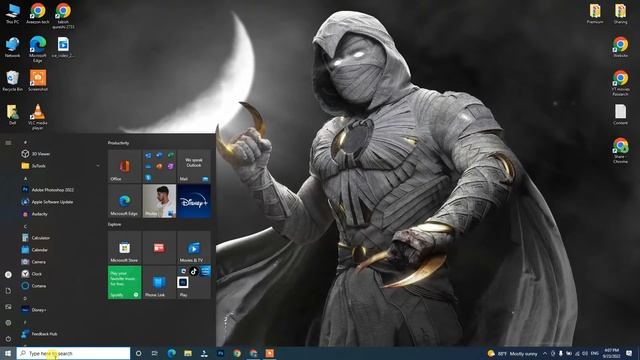Open Photoshop from the taskbar
This screenshot has height=360, width=640.
point(220,353)
